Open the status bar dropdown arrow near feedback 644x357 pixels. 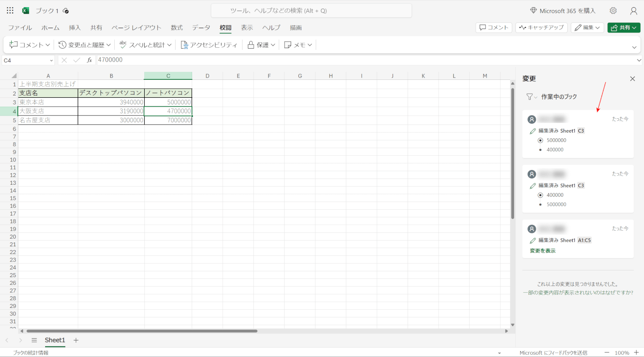499,353
